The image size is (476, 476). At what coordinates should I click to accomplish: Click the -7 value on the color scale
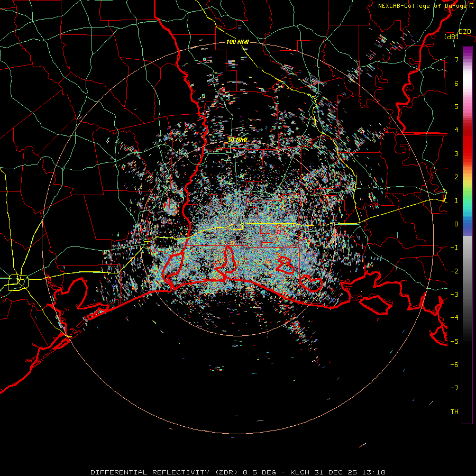tap(454, 388)
